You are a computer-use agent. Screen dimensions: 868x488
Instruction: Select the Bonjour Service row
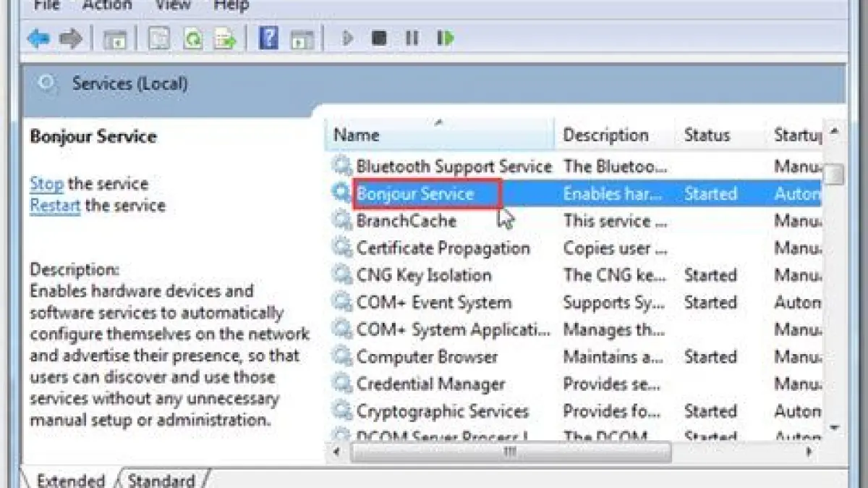(x=415, y=194)
